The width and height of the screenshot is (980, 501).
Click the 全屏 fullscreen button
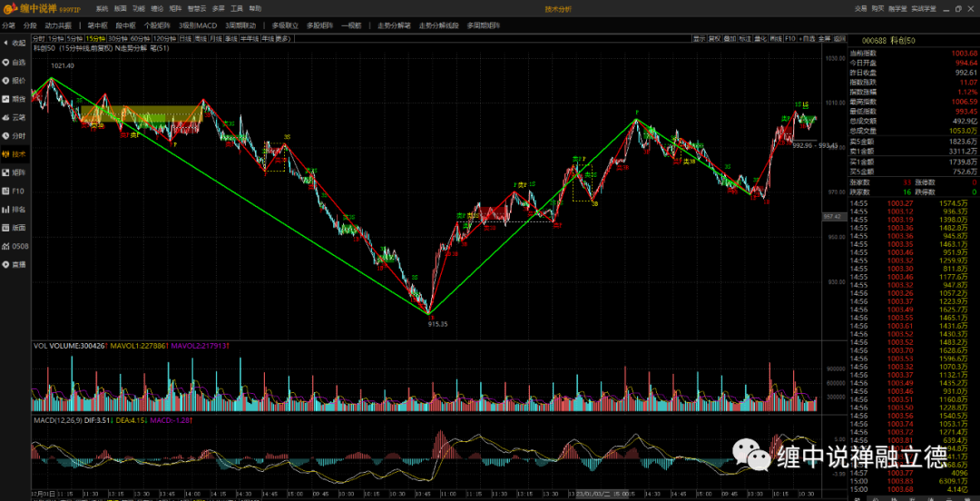824,38
